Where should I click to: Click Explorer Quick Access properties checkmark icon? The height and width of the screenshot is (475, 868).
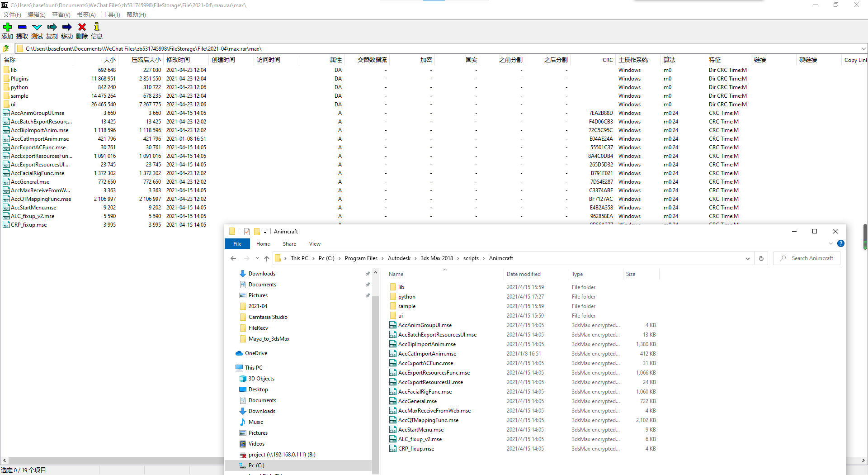tap(247, 232)
